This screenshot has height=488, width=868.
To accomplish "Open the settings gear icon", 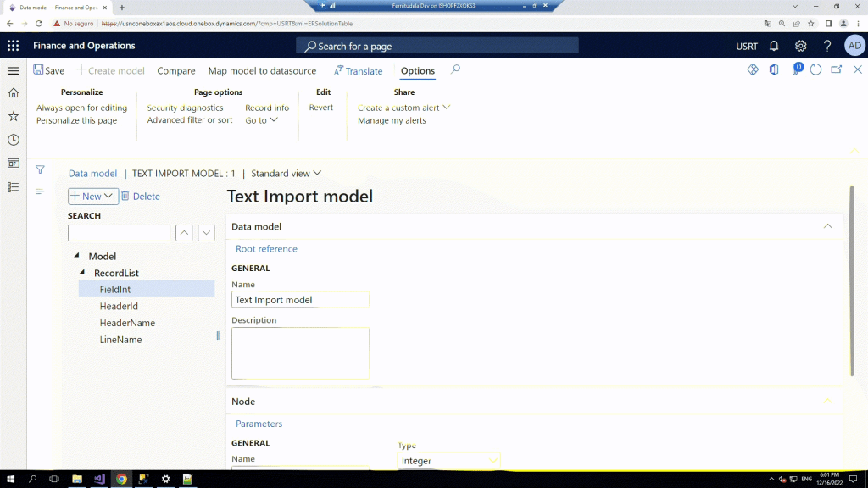I will point(800,46).
